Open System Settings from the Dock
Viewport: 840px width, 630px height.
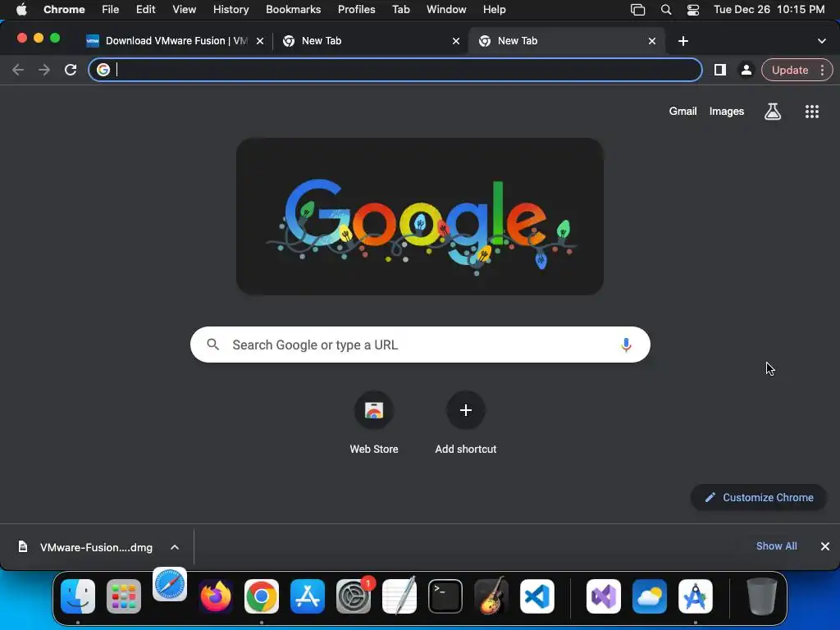(x=354, y=596)
